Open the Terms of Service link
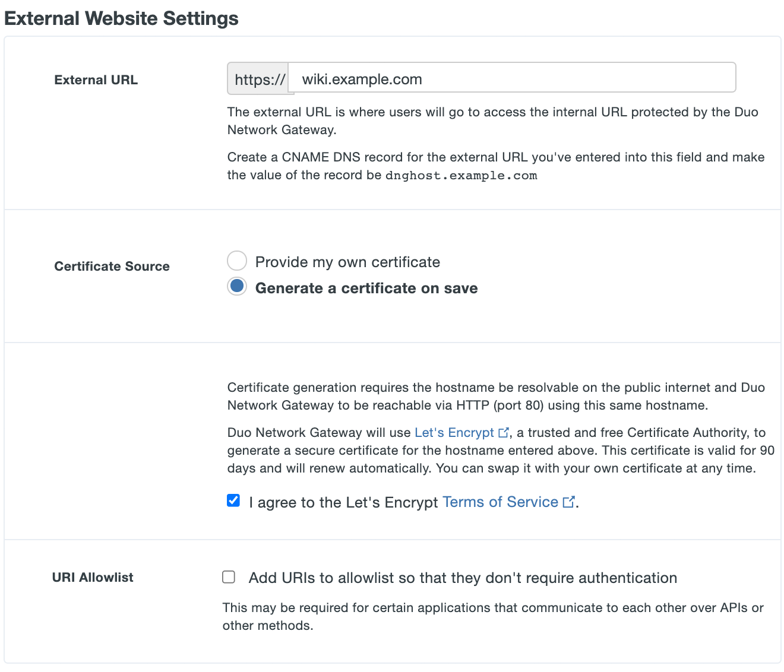The image size is (784, 672). click(500, 502)
